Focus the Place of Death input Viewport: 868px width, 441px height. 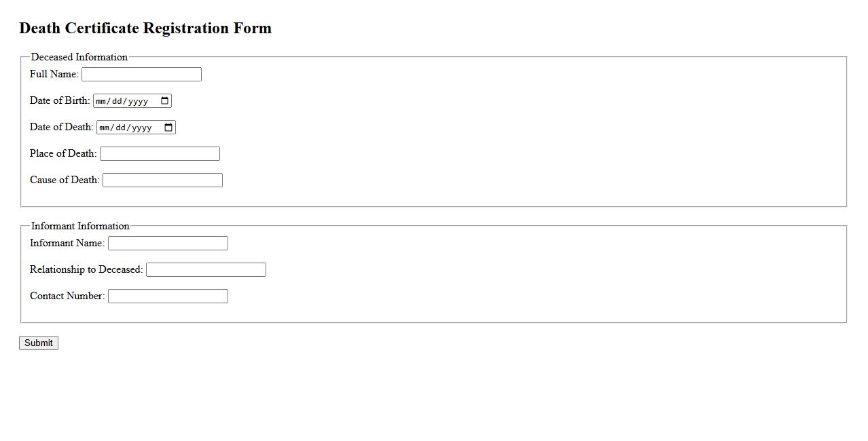160,154
